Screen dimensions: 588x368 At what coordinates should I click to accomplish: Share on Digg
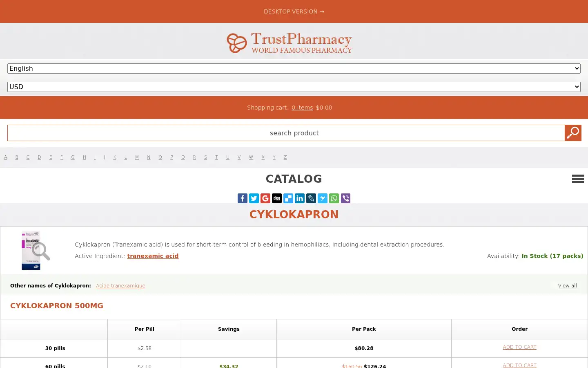click(x=277, y=198)
